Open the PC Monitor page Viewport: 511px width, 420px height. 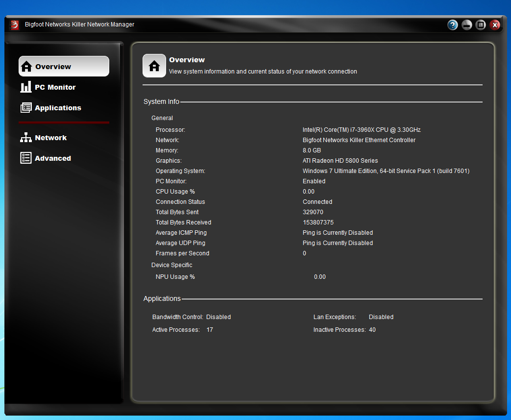click(55, 87)
